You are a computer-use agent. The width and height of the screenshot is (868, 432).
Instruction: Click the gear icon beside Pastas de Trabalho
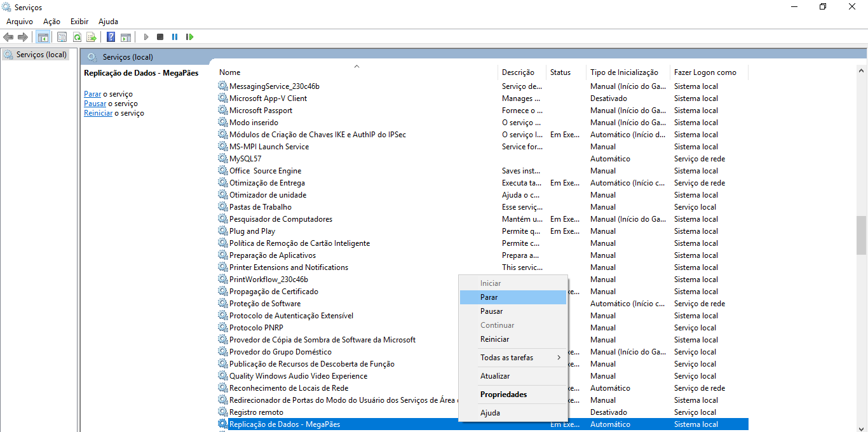223,207
